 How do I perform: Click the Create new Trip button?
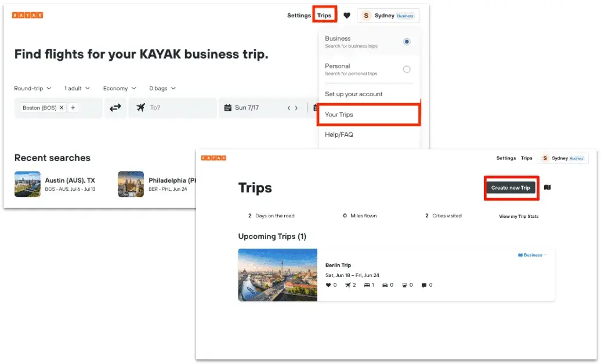click(x=511, y=188)
